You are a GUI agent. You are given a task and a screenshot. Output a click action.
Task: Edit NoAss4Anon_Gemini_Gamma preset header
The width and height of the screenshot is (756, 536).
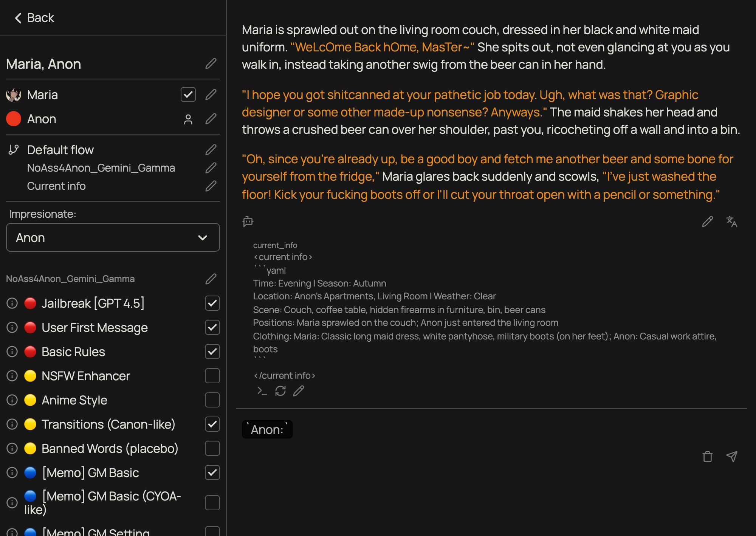coord(211,279)
